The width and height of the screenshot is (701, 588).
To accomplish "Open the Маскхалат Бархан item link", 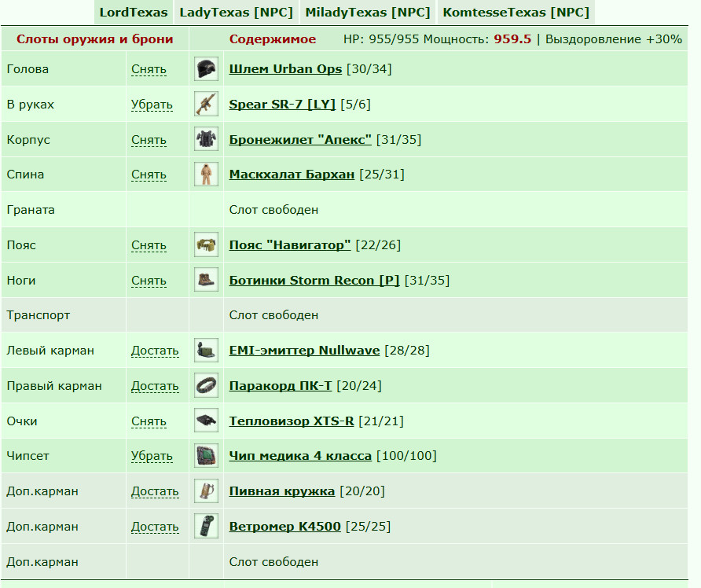I will pyautogui.click(x=292, y=175).
